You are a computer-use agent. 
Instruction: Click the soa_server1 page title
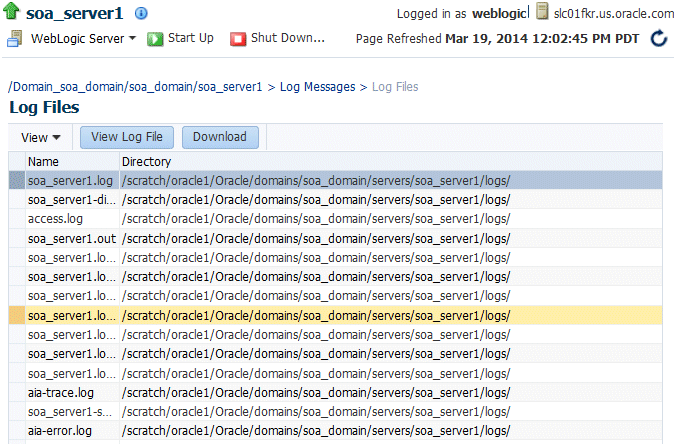click(x=75, y=13)
